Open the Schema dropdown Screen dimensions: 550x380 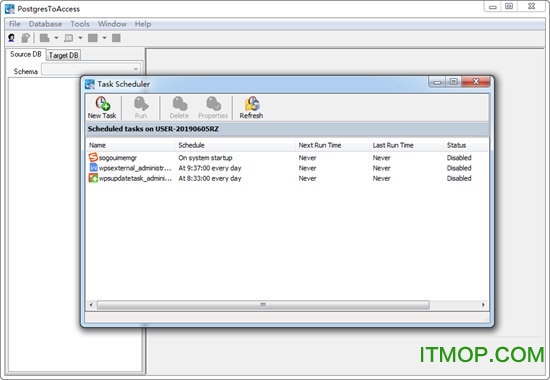click(x=91, y=69)
